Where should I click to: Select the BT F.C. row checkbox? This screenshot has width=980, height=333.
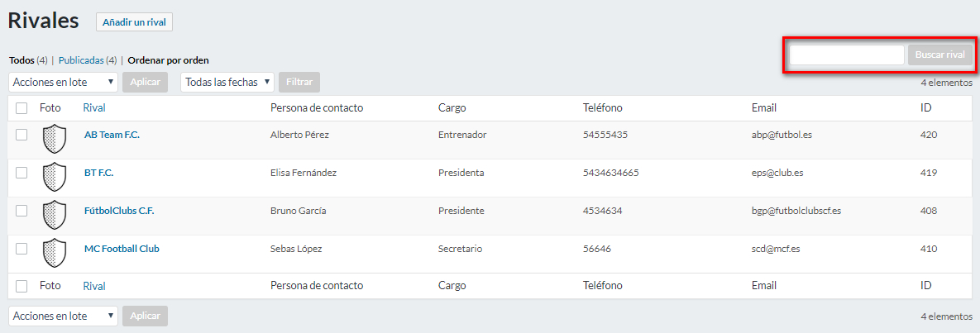point(22,173)
